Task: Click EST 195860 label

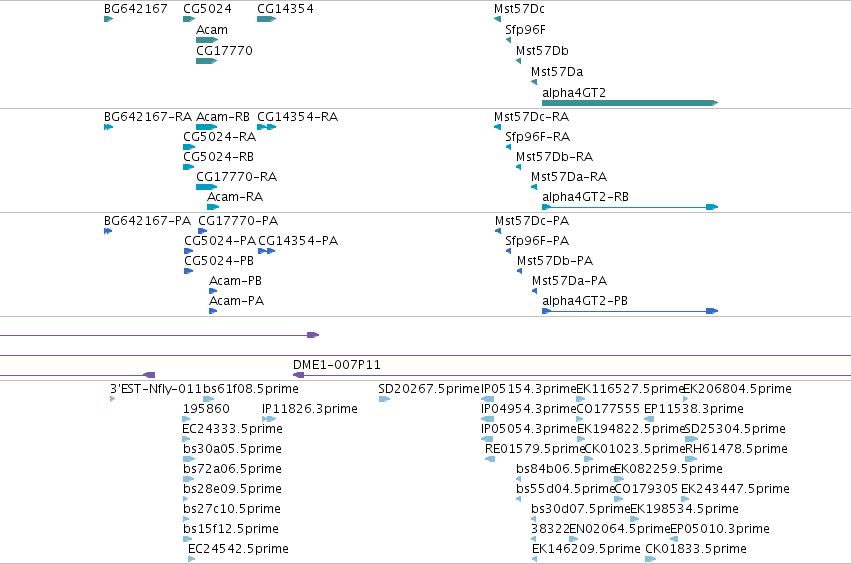Action: (206, 409)
